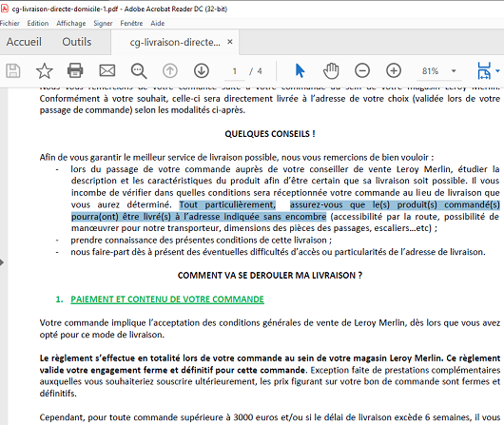Image resolution: width=504 pixels, height=425 pixels.
Task: Click the line starting 'nous faire-part dès à présent'
Action: point(278,252)
